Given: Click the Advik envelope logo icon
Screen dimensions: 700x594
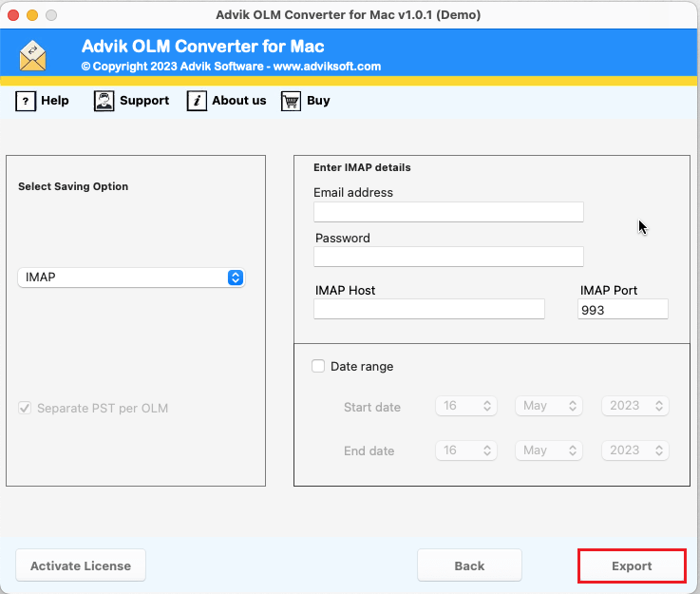Looking at the screenshot, I should 32,56.
